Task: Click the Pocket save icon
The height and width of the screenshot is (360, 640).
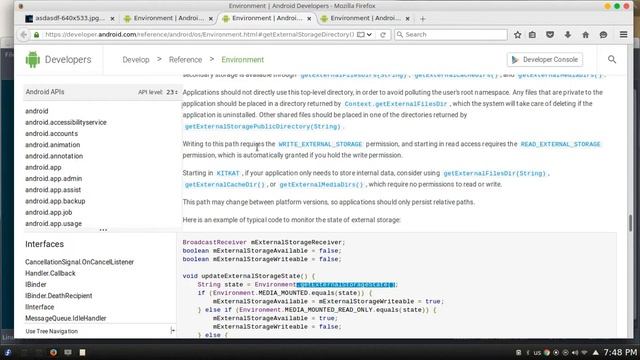Action: pos(550,35)
